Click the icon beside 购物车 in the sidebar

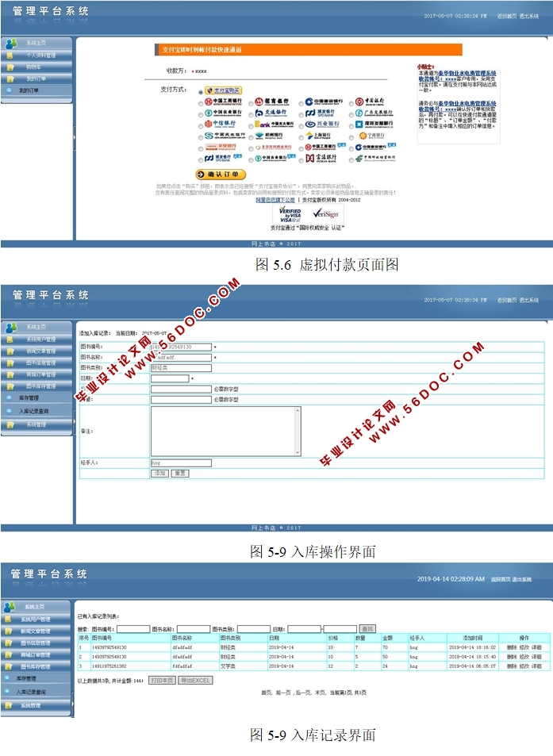[10, 67]
